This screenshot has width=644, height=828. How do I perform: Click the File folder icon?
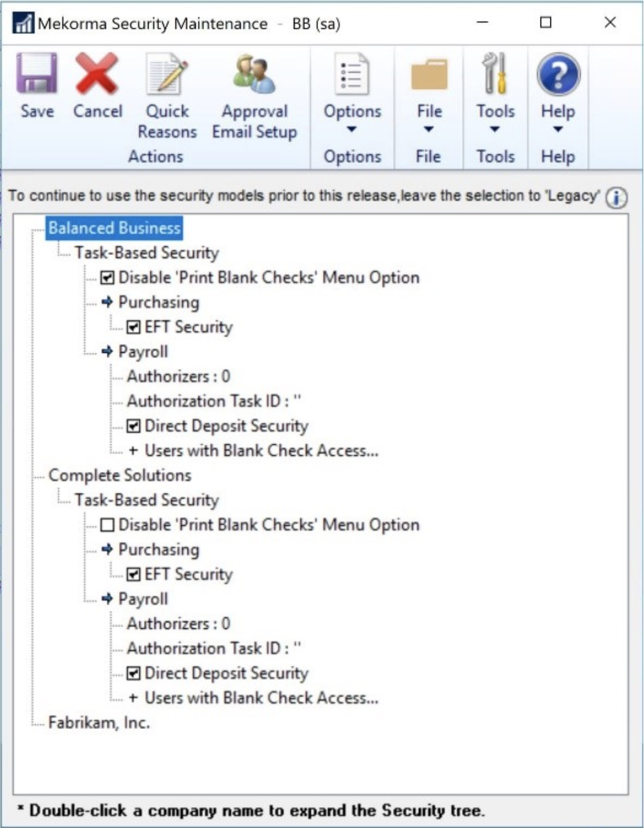(429, 74)
